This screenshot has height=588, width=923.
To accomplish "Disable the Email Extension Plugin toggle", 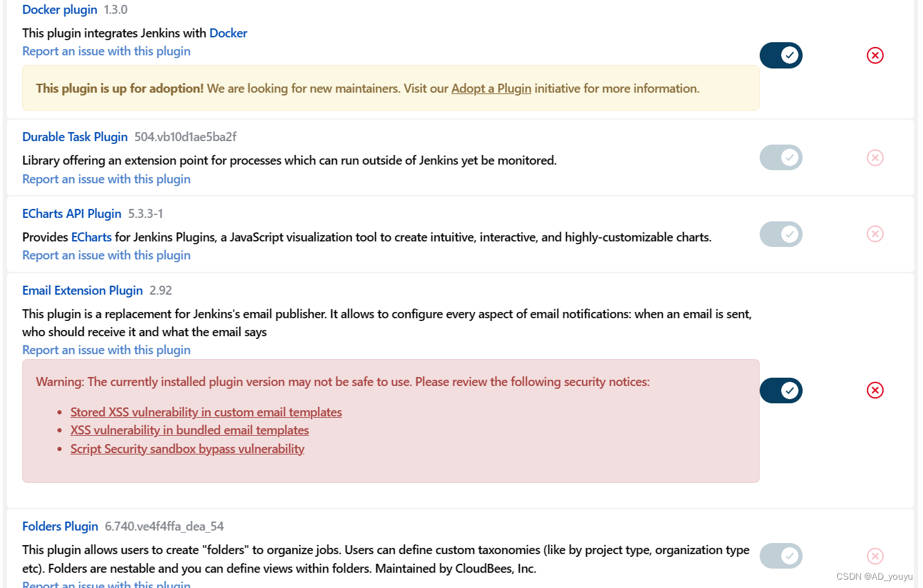I will pyautogui.click(x=781, y=390).
